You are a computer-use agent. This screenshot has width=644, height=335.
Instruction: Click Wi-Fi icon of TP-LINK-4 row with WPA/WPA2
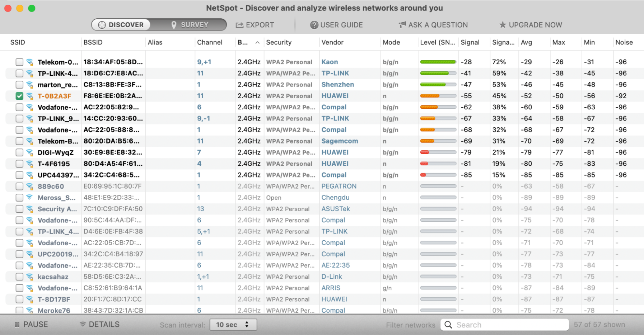(x=30, y=74)
